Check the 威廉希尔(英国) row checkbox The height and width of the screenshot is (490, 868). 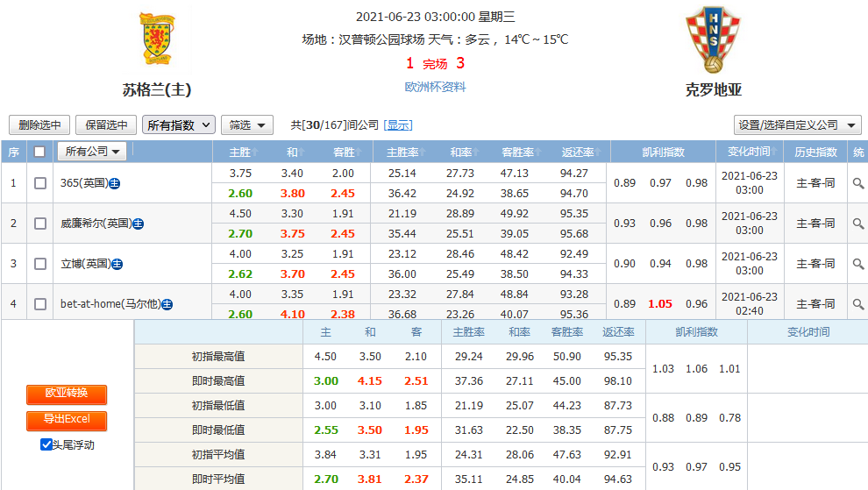point(39,224)
